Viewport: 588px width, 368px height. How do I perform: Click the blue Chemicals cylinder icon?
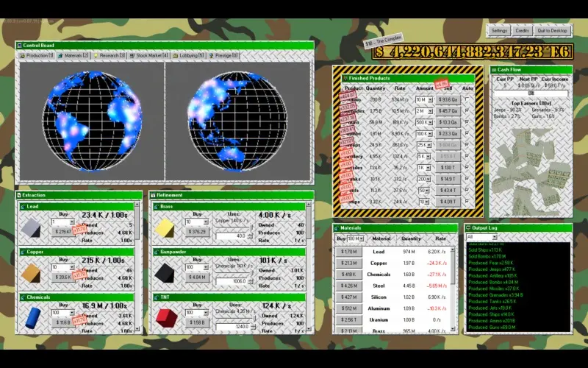coord(32,317)
